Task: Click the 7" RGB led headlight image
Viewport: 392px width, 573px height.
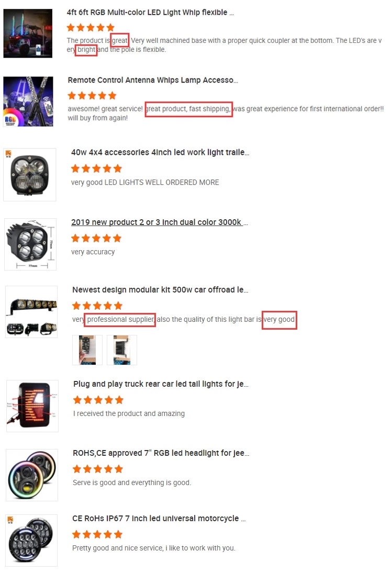Action: [x=32, y=475]
